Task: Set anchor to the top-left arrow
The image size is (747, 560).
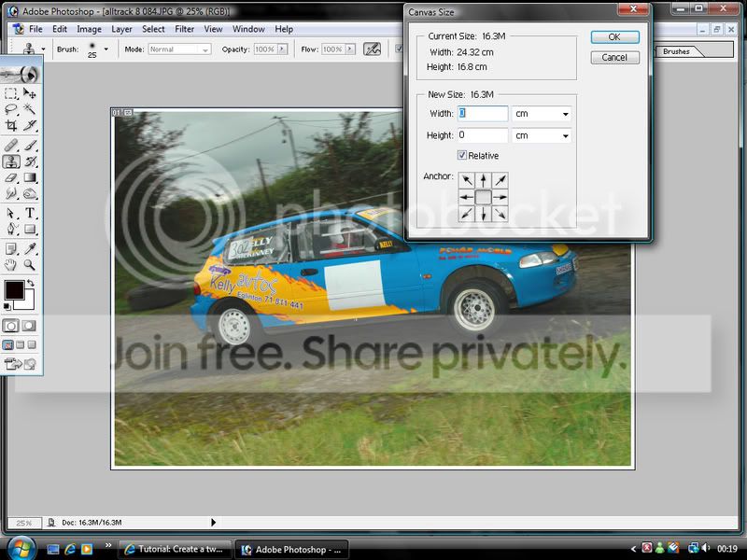Action: click(x=467, y=180)
